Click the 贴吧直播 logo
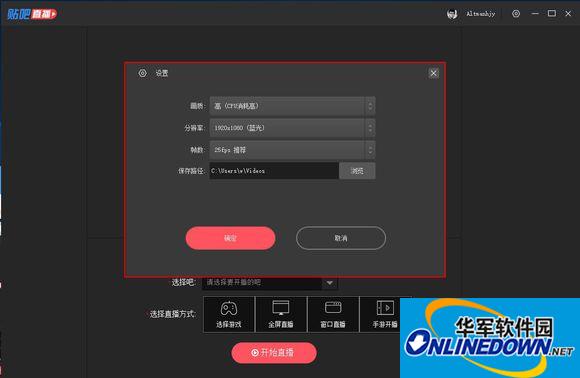This screenshot has height=378, width=580. pos(32,14)
